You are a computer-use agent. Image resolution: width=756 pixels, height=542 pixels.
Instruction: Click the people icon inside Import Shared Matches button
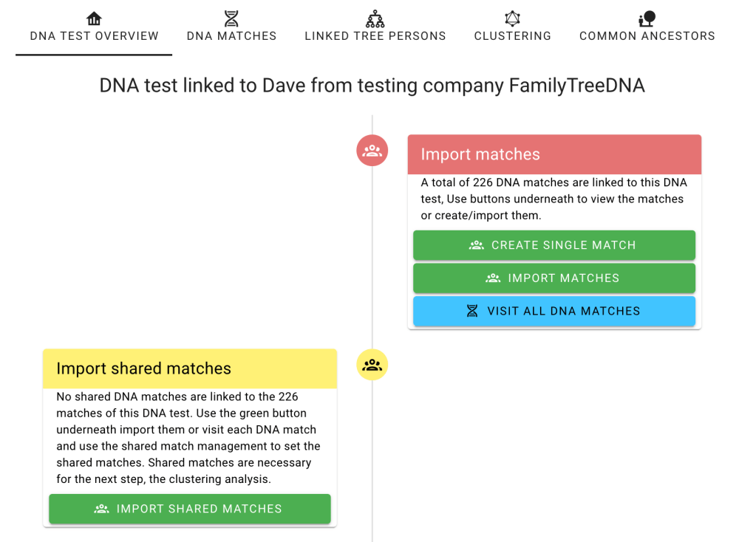click(101, 509)
